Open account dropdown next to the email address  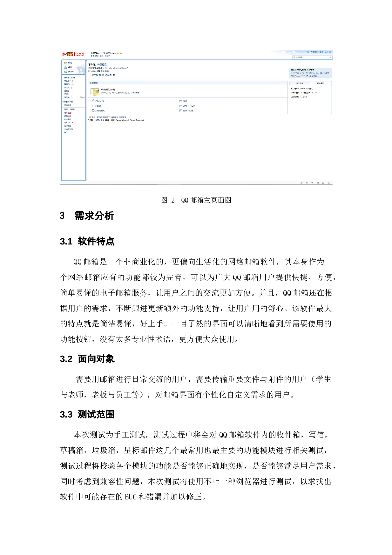[121, 53]
